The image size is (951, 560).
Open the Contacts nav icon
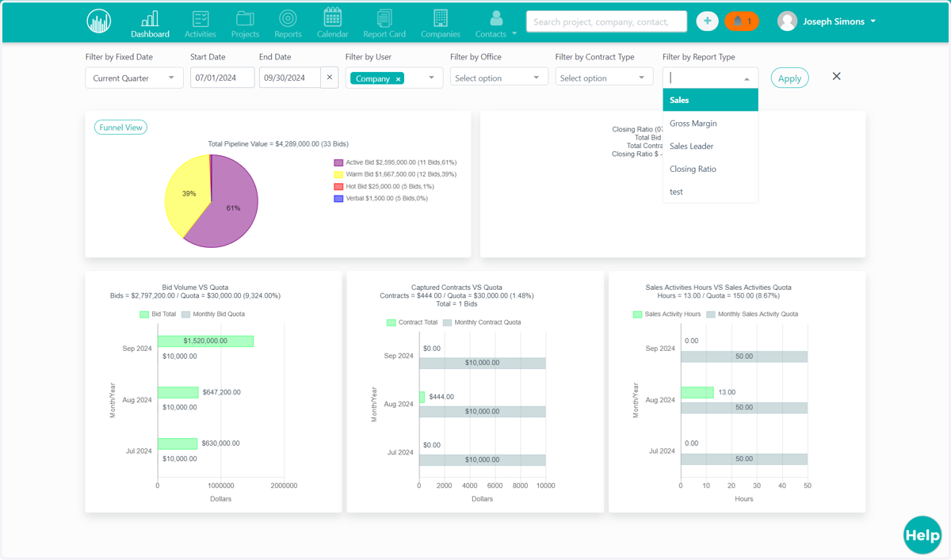click(x=491, y=24)
